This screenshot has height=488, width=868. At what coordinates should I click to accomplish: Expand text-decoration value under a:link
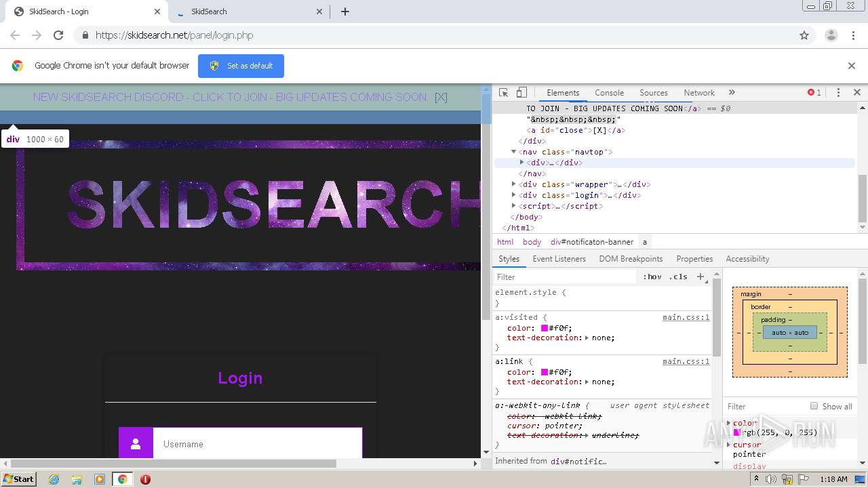[x=587, y=382]
